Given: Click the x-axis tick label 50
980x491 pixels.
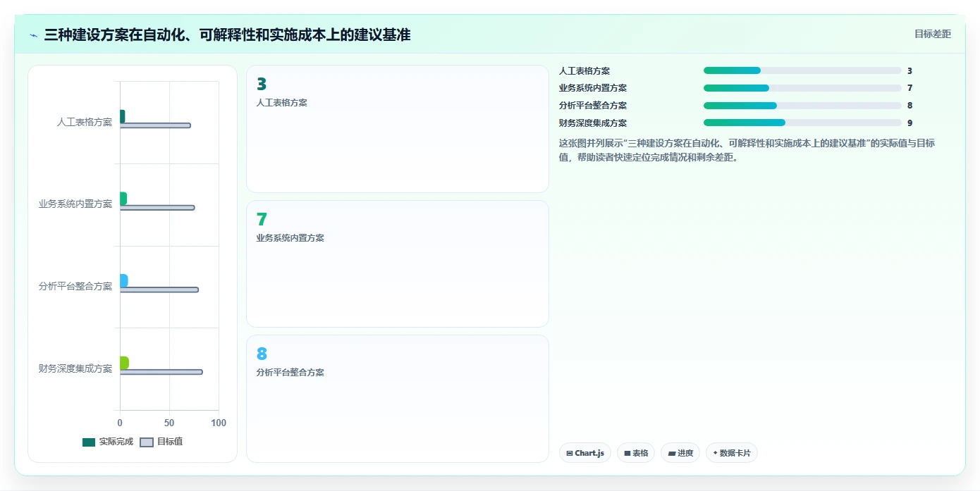Looking at the screenshot, I should [169, 423].
